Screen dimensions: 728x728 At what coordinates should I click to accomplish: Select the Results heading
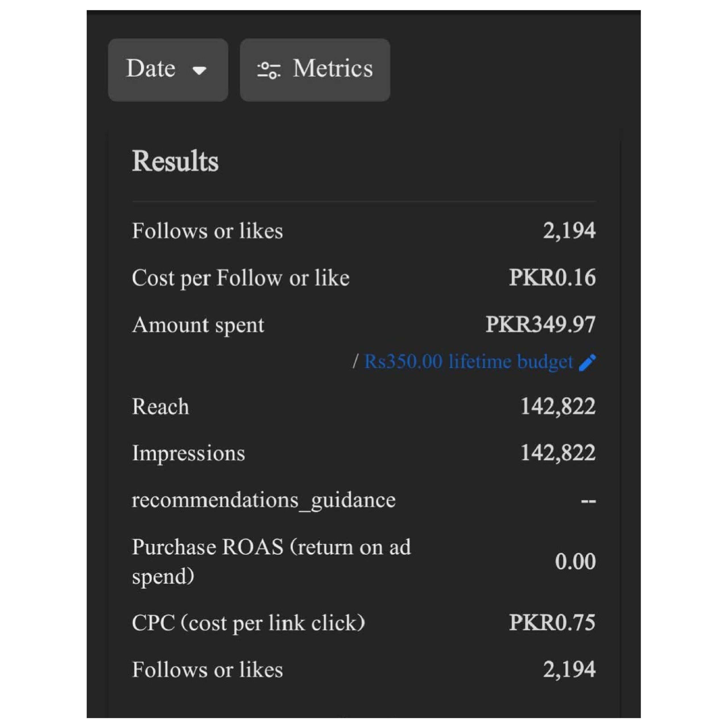click(175, 161)
